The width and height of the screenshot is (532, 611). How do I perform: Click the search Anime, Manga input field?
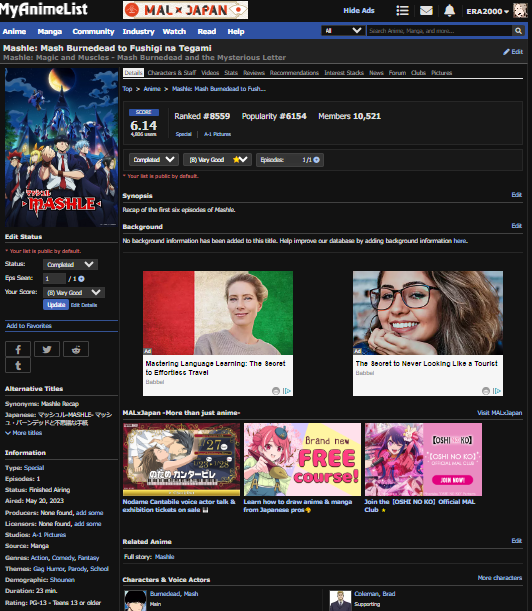[440, 31]
